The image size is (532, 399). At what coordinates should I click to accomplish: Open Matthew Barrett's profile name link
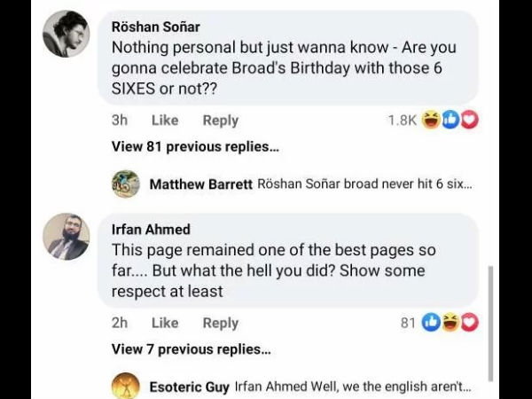(x=200, y=184)
